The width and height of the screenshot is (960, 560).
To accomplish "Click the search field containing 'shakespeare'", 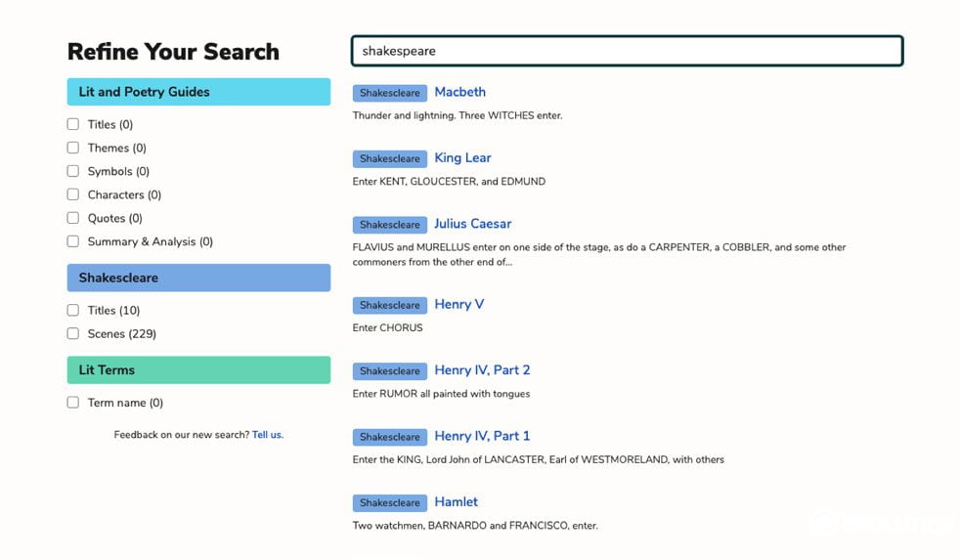I will pyautogui.click(x=626, y=51).
